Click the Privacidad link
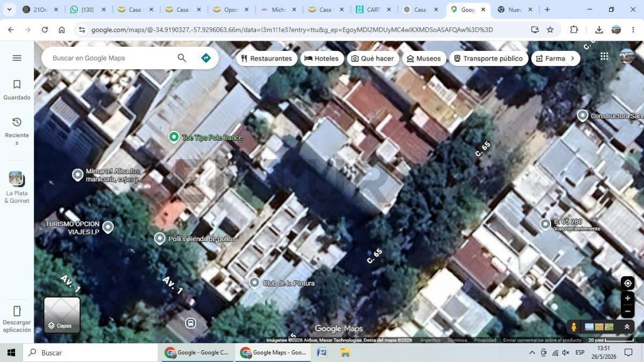Image resolution: width=644 pixels, height=362 pixels. [485, 340]
